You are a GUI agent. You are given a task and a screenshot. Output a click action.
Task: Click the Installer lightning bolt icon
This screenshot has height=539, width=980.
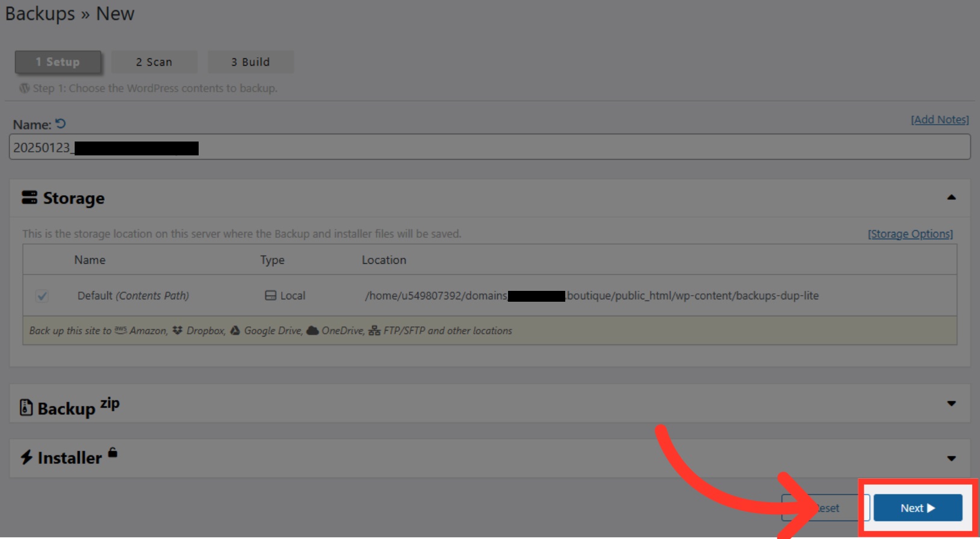tap(26, 457)
